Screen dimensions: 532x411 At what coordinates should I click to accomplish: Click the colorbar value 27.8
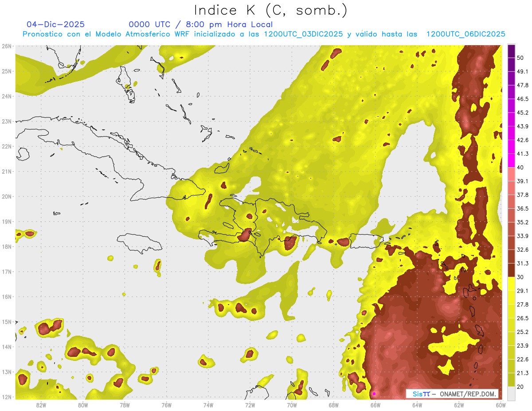(x=522, y=304)
